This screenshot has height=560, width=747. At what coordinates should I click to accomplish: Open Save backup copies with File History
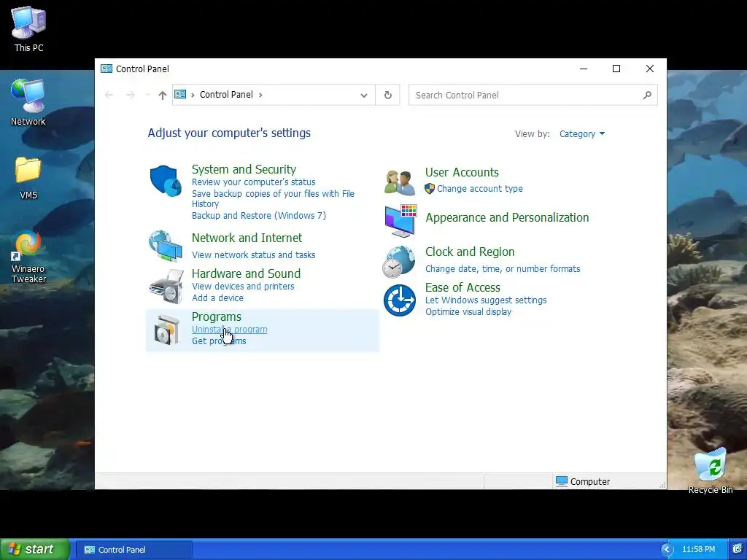click(273, 198)
